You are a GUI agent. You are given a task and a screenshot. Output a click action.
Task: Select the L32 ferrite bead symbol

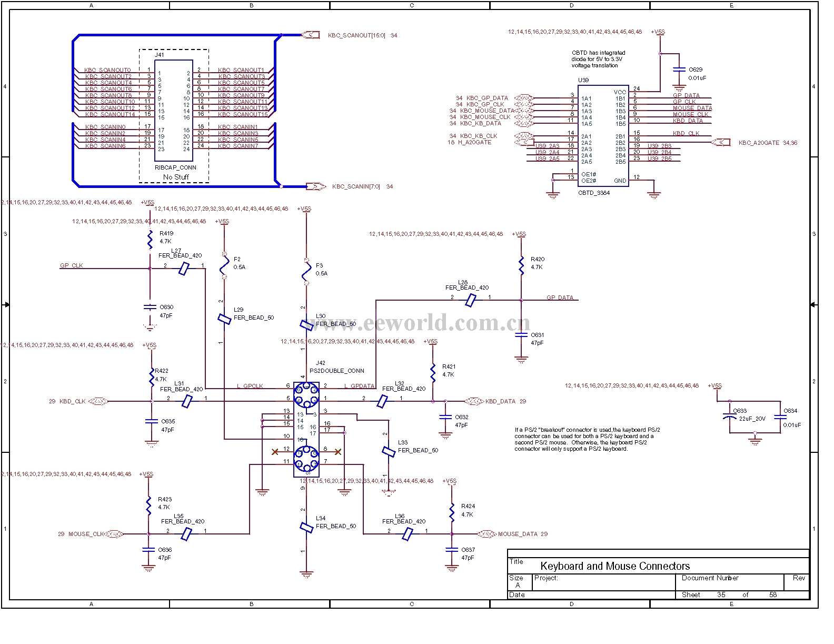tap(382, 401)
